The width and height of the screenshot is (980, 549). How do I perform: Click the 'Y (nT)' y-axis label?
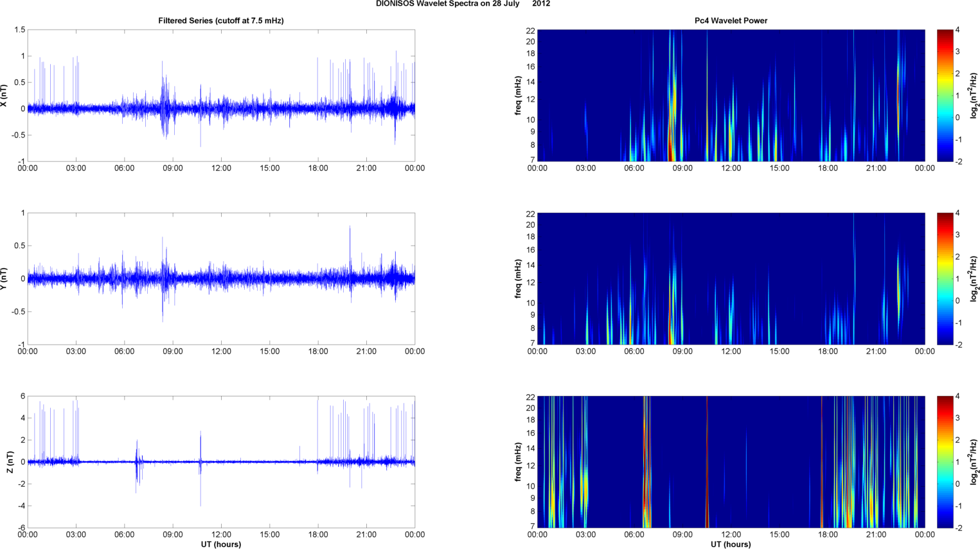[x=4, y=279]
